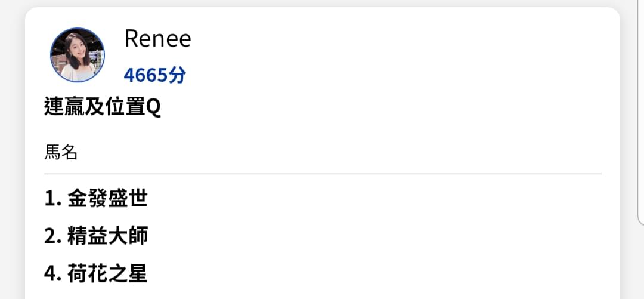Click the 連贏 characters in the heading

point(64,108)
